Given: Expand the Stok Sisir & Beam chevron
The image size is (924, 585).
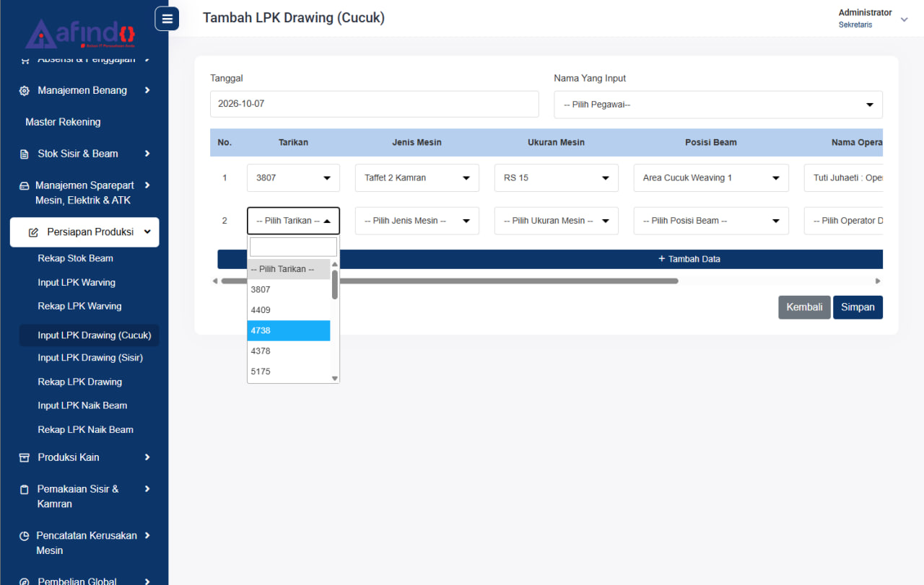Looking at the screenshot, I should pos(147,154).
